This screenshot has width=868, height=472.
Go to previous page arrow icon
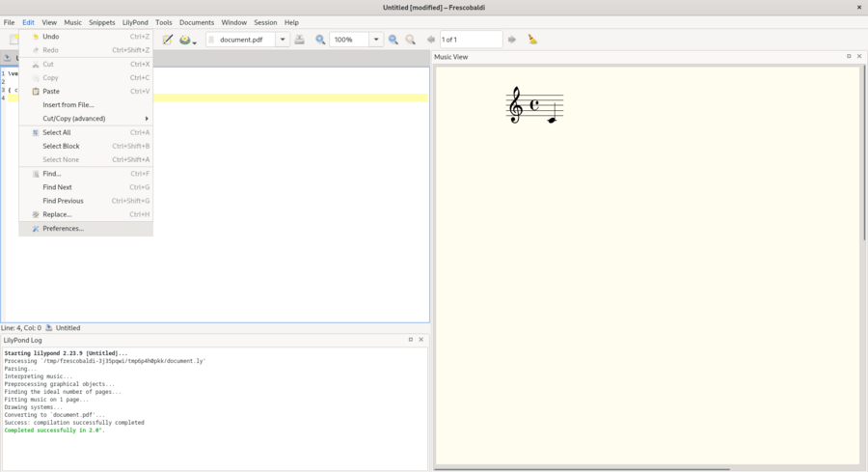point(431,40)
